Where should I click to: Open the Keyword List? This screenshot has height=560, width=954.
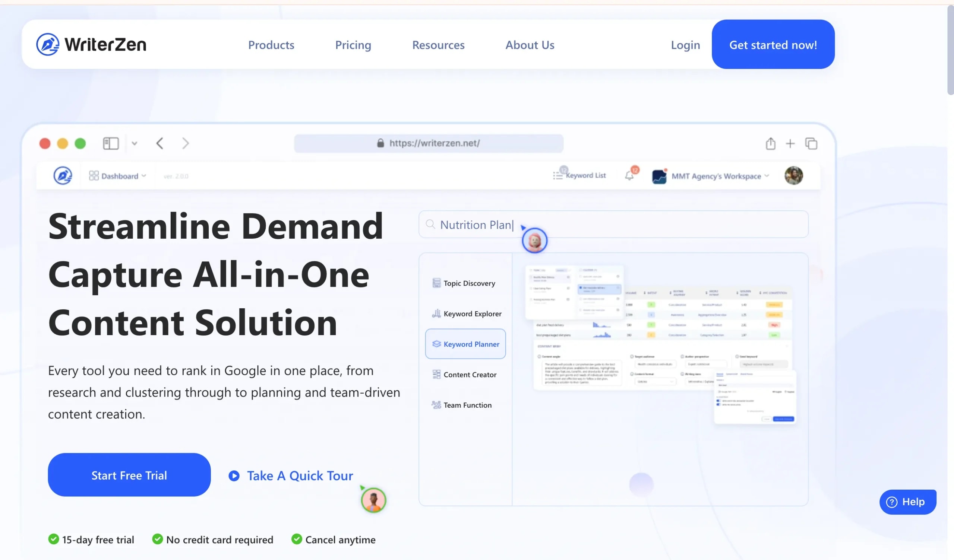(579, 175)
